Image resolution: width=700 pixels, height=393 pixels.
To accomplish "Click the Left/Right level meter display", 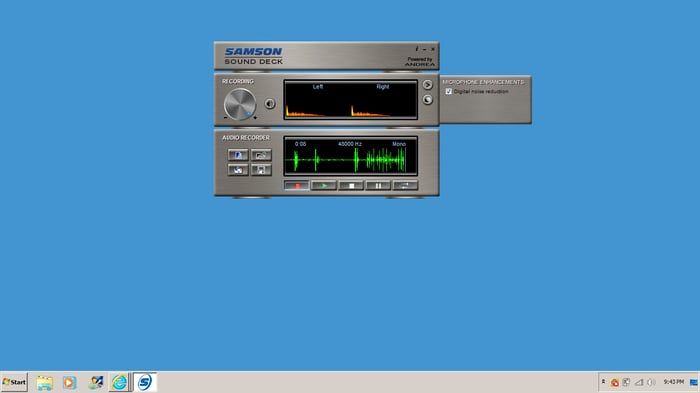I will tap(350, 100).
